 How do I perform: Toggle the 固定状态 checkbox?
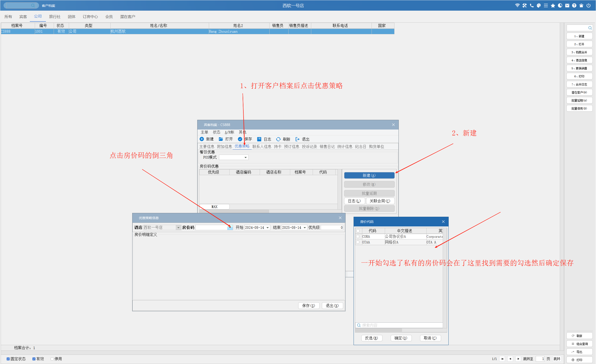point(8,359)
